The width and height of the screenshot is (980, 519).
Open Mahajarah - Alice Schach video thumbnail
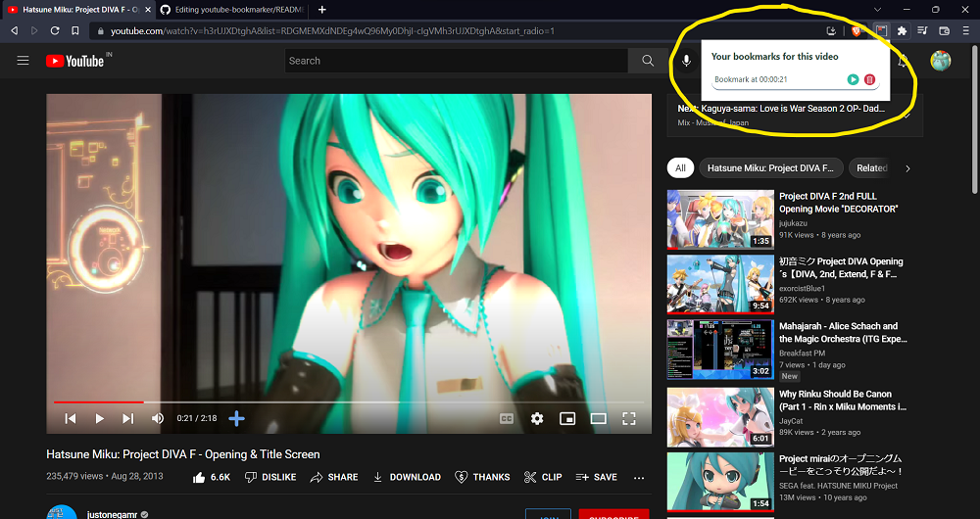point(720,350)
